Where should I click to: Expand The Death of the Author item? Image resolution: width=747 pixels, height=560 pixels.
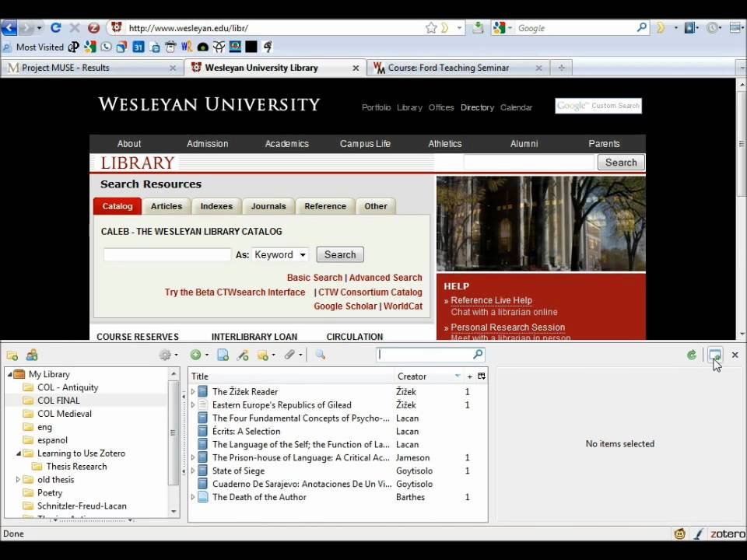[193, 497]
